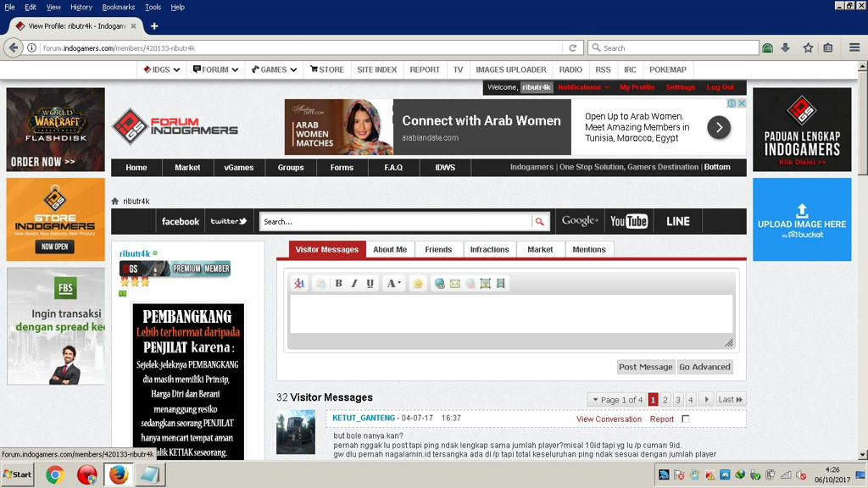The width and height of the screenshot is (868, 488).
Task: Open Firefox downloads arrow icon
Action: click(x=786, y=48)
